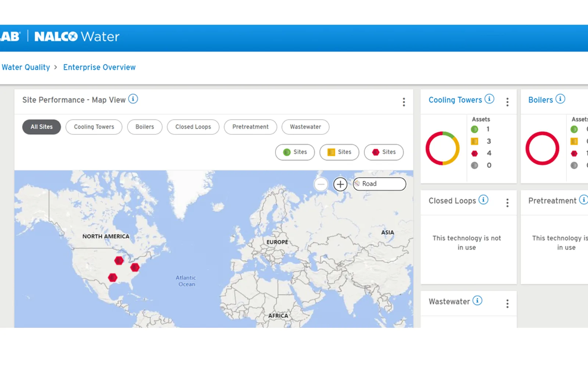Open Site Performance card three-dot menu
Screen dimensions: 588x368
click(x=404, y=102)
